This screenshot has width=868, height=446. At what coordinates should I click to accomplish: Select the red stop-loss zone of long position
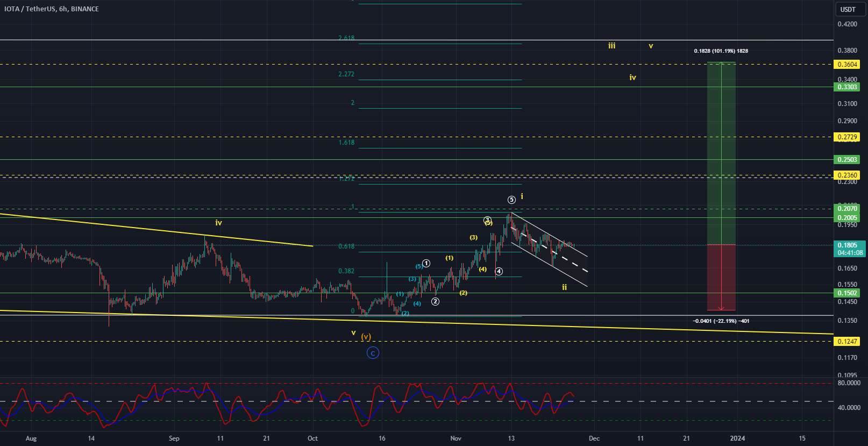coord(721,278)
